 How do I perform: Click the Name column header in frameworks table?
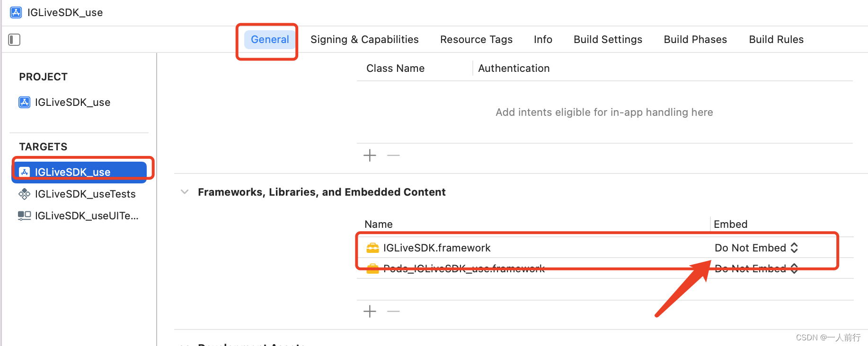click(379, 225)
